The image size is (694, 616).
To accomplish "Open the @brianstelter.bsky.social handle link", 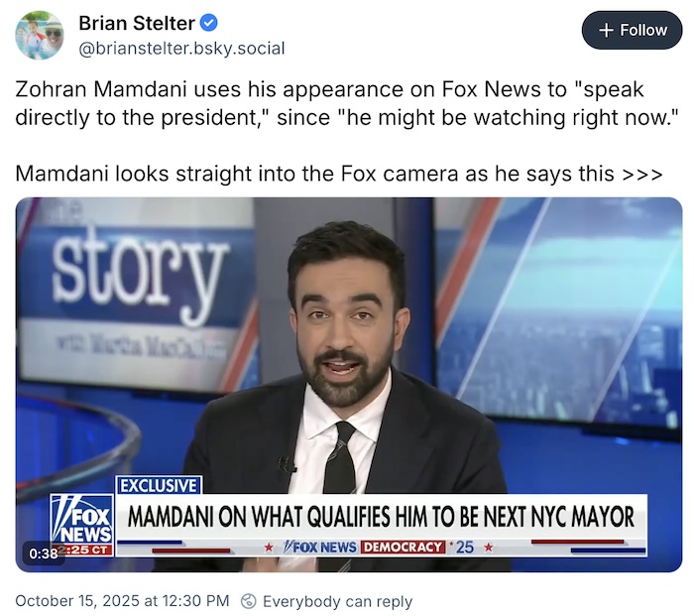I will tap(181, 49).
